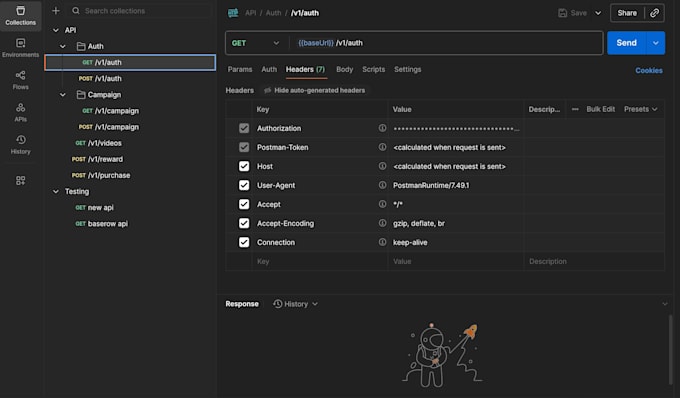This screenshot has width=680, height=398.
Task: Click the configure sidebar grid-plus icon
Action: pyautogui.click(x=20, y=180)
